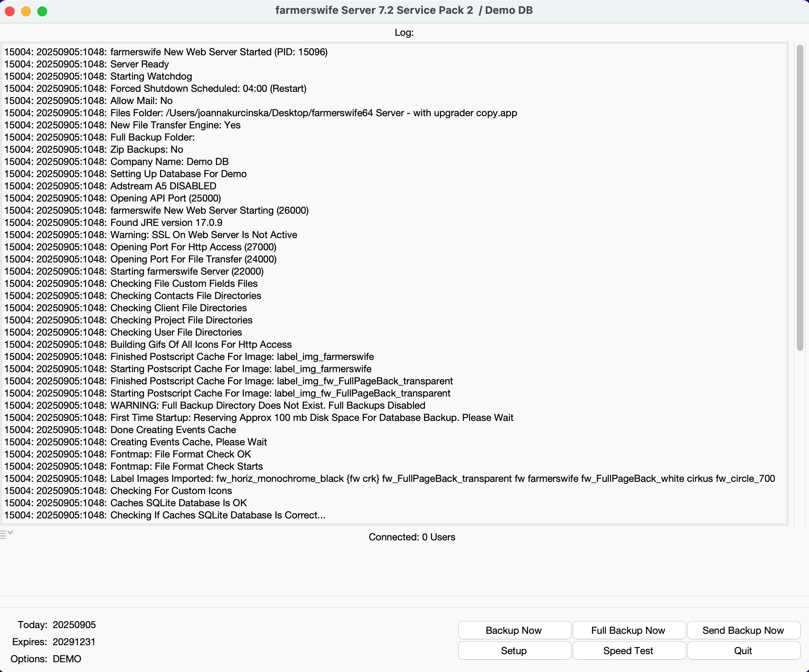
Task: Click the 'Opening API Port (25000)' log entry
Action: [166, 198]
